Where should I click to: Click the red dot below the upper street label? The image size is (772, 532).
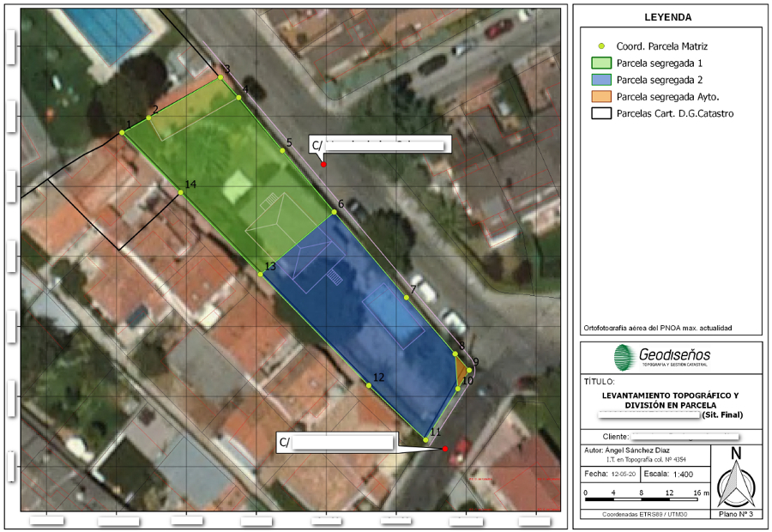(323, 164)
